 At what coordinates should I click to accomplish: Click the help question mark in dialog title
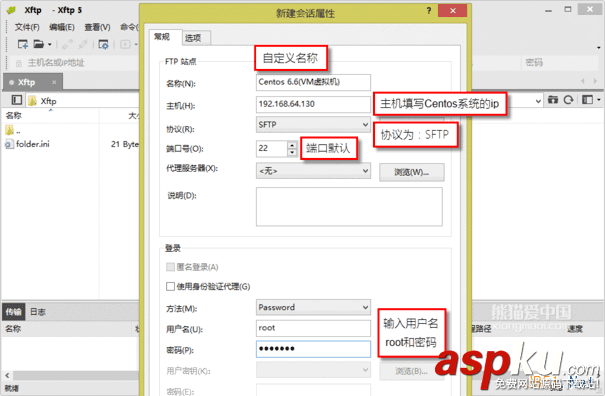(429, 11)
